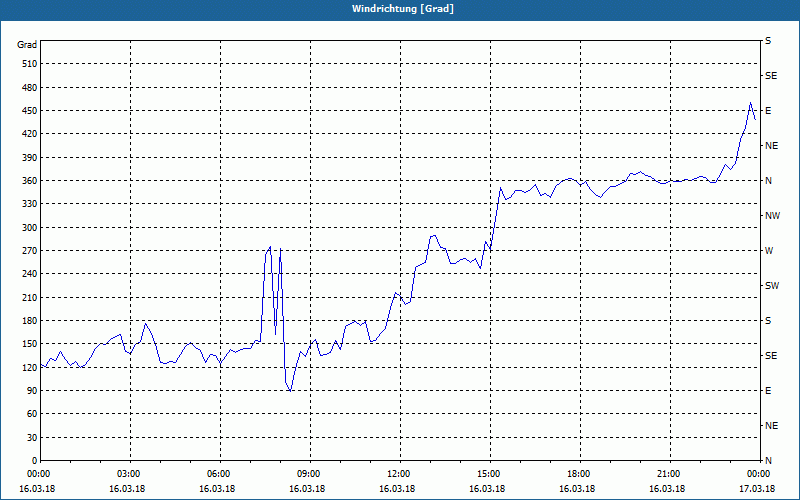
Task: Select the 16.03.18 date beneath 03:00
Action: click(x=127, y=489)
